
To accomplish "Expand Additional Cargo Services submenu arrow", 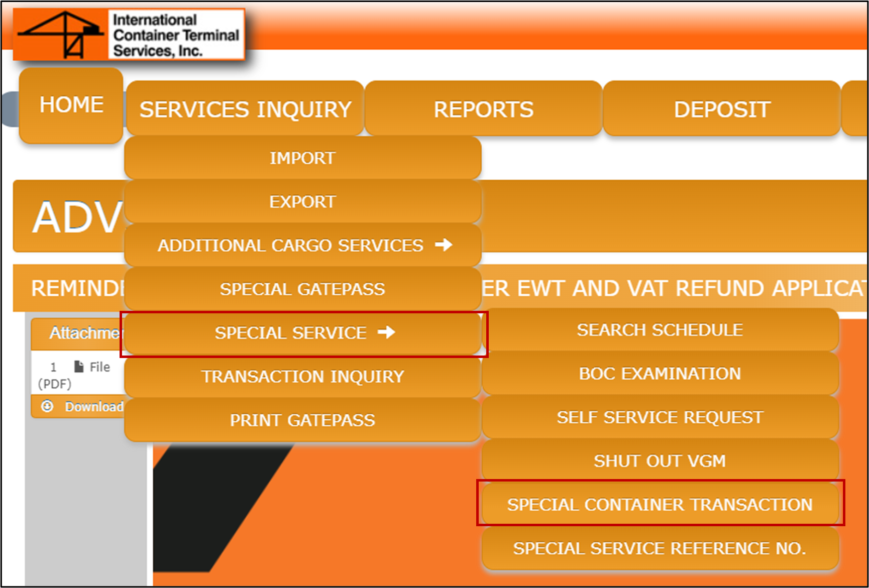I will [x=444, y=245].
